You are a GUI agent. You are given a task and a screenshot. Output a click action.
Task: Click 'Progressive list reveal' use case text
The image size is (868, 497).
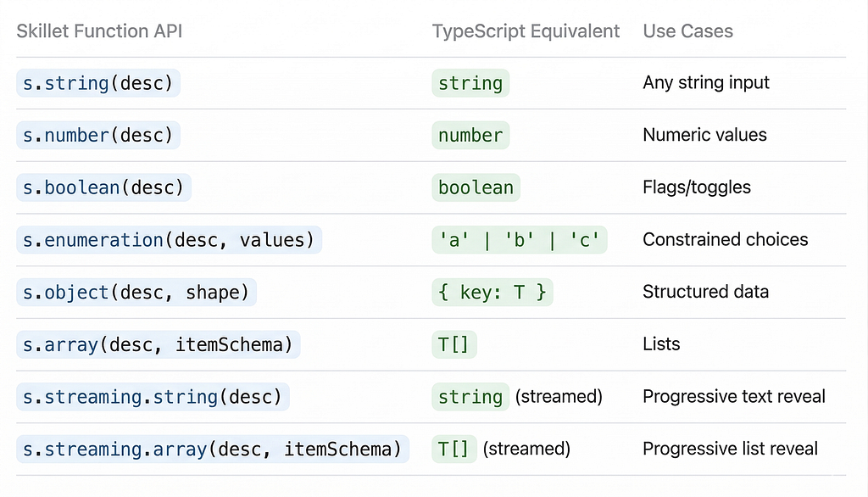pos(730,449)
